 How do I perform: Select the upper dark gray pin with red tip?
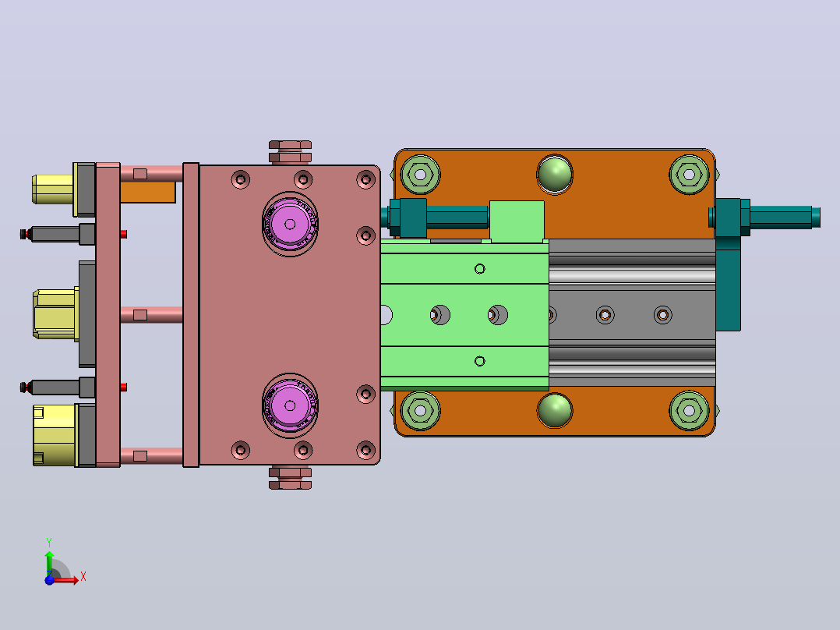click(x=56, y=235)
